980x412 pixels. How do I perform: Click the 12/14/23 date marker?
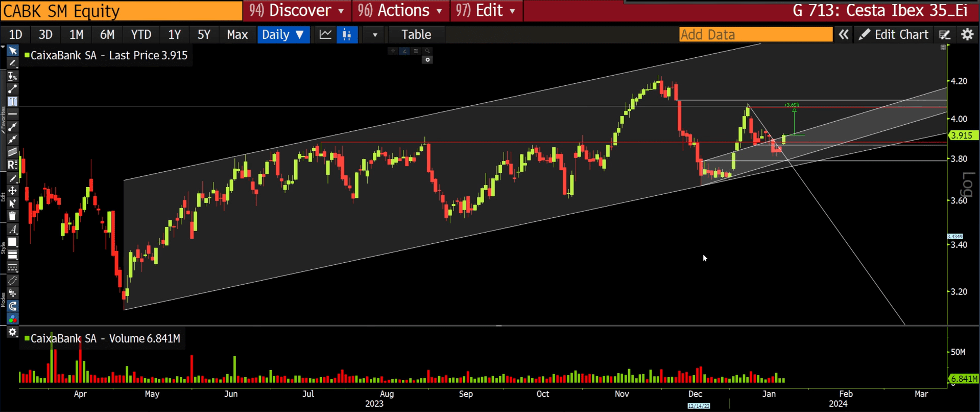[x=699, y=406]
